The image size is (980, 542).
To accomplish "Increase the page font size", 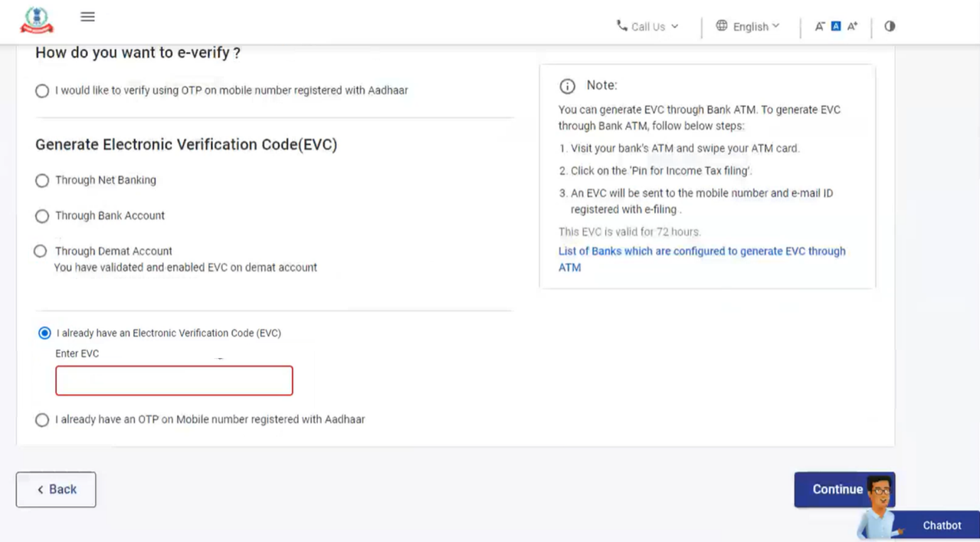I will point(853,26).
